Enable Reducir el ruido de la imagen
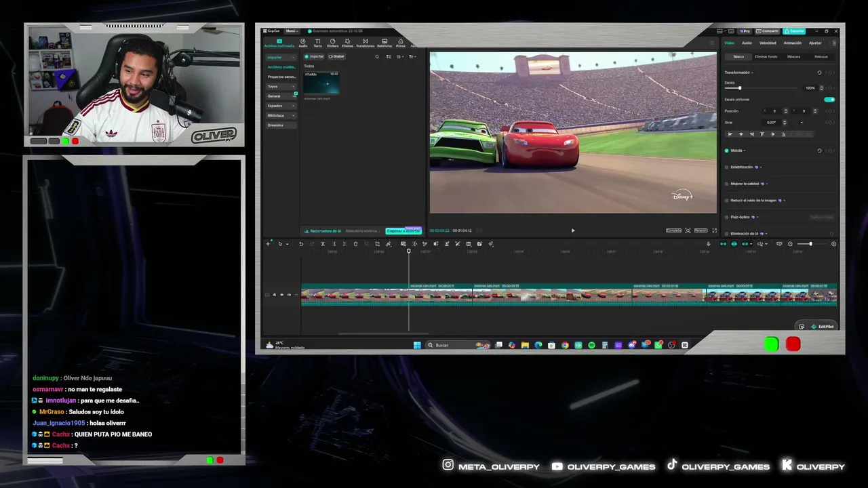868x488 pixels. tap(727, 201)
